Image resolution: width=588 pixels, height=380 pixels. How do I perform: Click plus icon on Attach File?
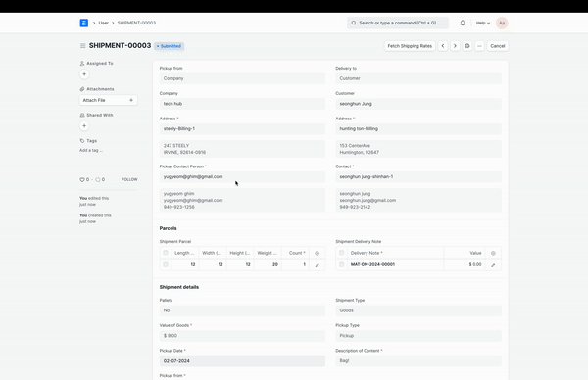click(x=131, y=100)
